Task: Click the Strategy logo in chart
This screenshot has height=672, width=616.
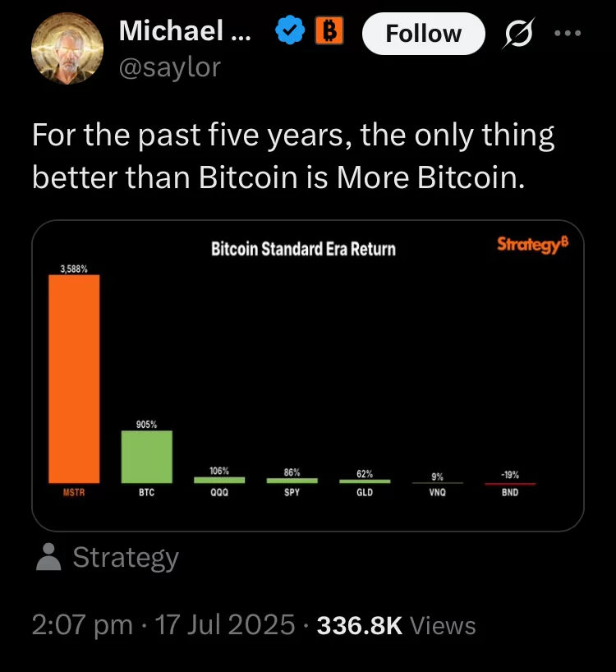Action: [x=533, y=245]
